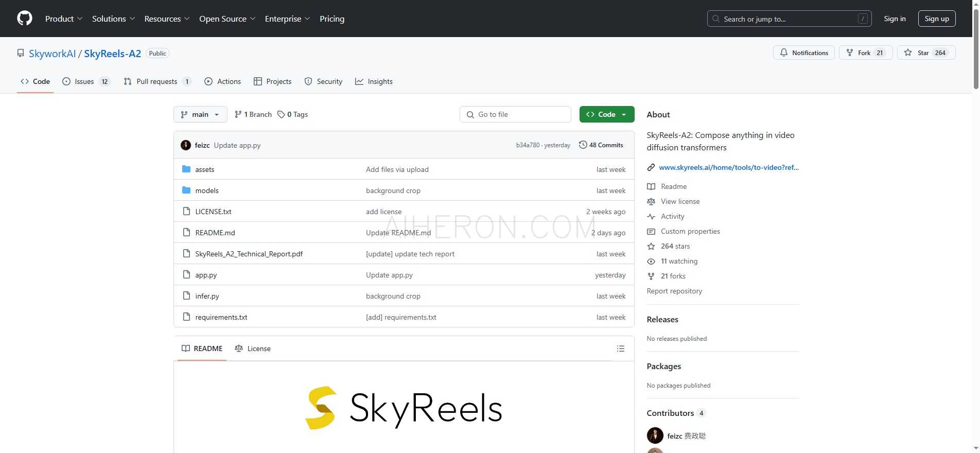
Task: Click the feizc contributor avatar
Action: tap(655, 435)
